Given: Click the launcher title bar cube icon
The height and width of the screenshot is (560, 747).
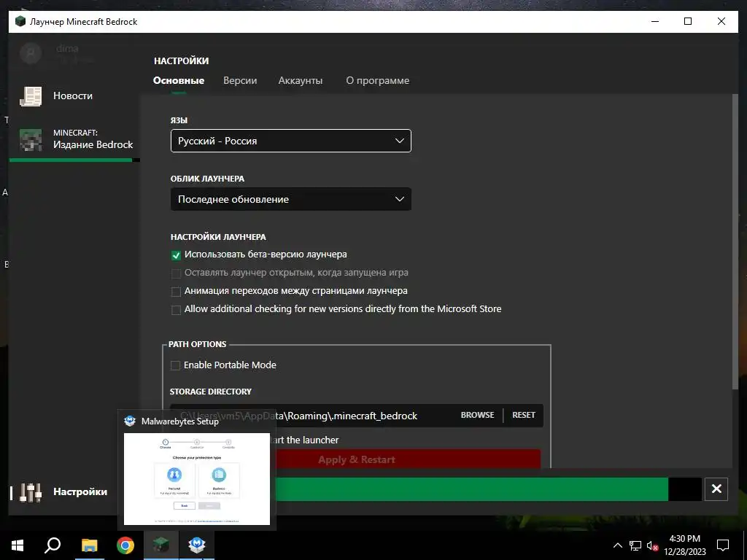Looking at the screenshot, I should point(20,21).
